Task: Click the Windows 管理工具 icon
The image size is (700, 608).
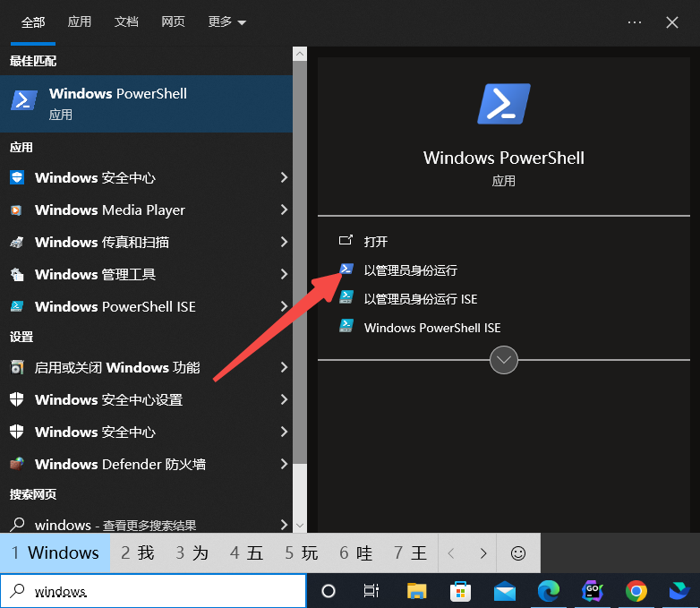Action: coord(17,274)
